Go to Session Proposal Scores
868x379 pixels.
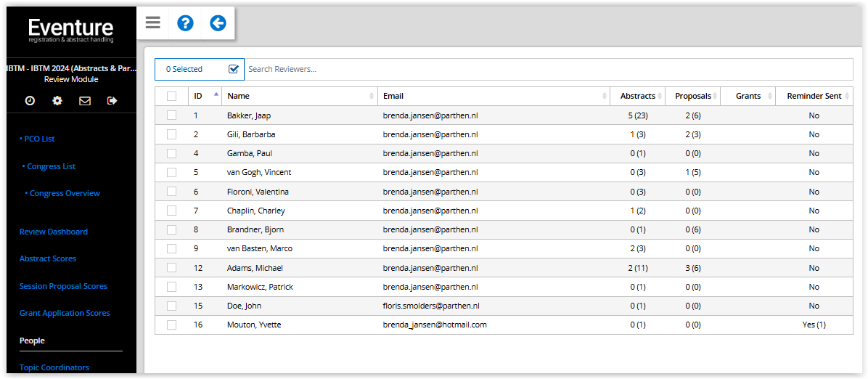(x=63, y=287)
